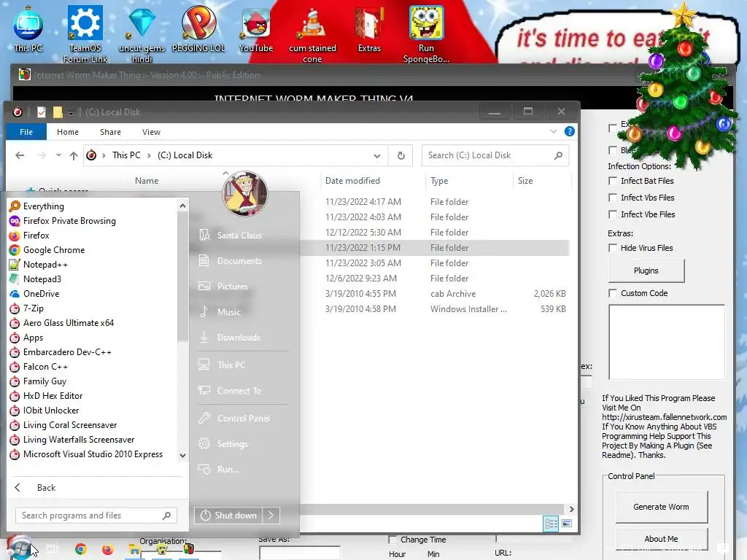
Task: Switch to details view icon
Action: [551, 524]
